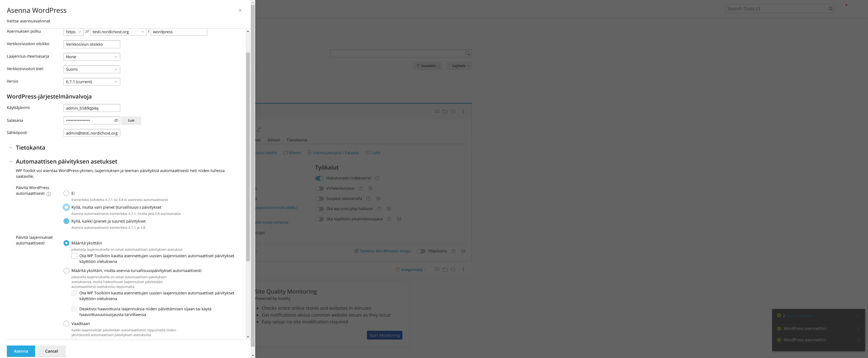The height and width of the screenshot is (358, 868).
Task: Open settings sliders icon for Suojaus salasanalla
Action: point(378,199)
